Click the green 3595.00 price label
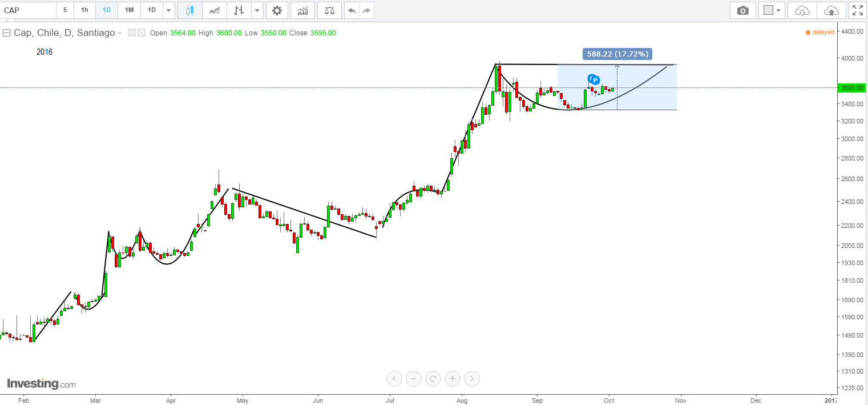 pos(850,88)
